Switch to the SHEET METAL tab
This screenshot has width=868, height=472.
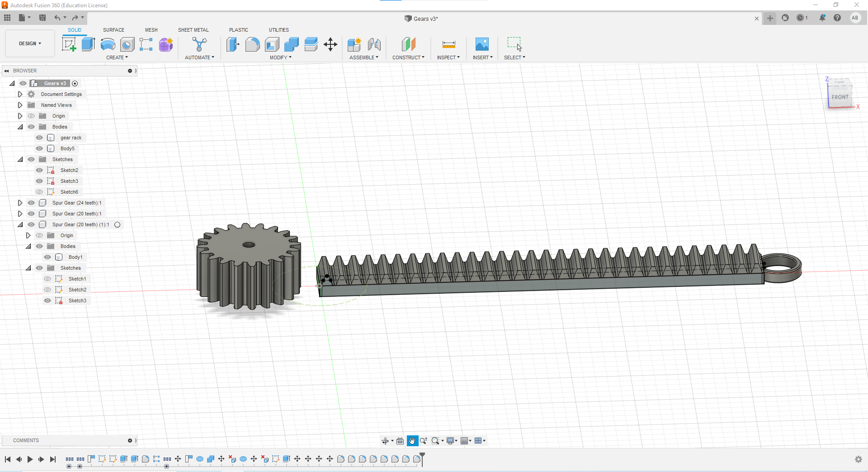pyautogui.click(x=193, y=30)
